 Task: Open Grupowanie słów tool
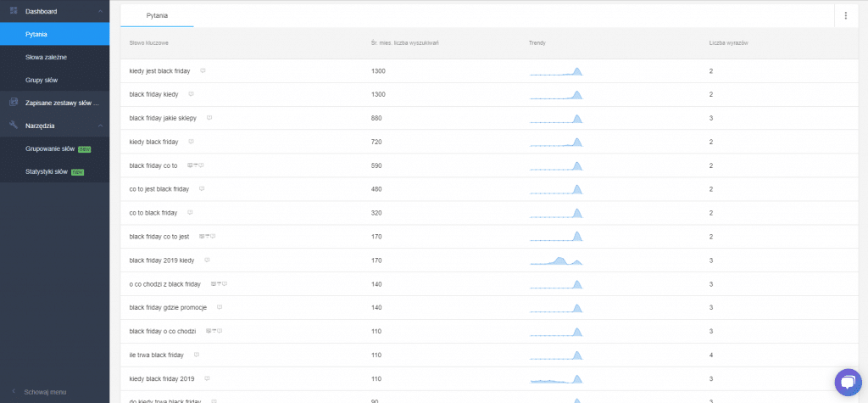click(x=51, y=148)
